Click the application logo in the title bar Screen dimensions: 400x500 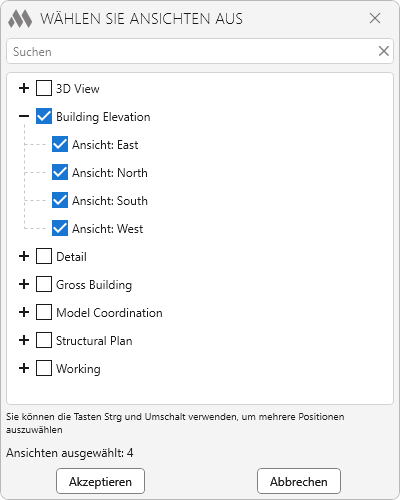click(x=20, y=19)
